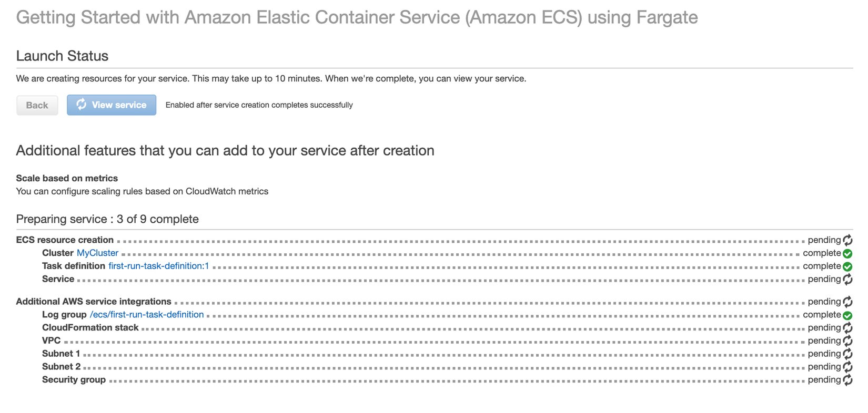Click the complete checkmark for Task definition
Viewport: 868px width, 413px height.
[x=847, y=266]
